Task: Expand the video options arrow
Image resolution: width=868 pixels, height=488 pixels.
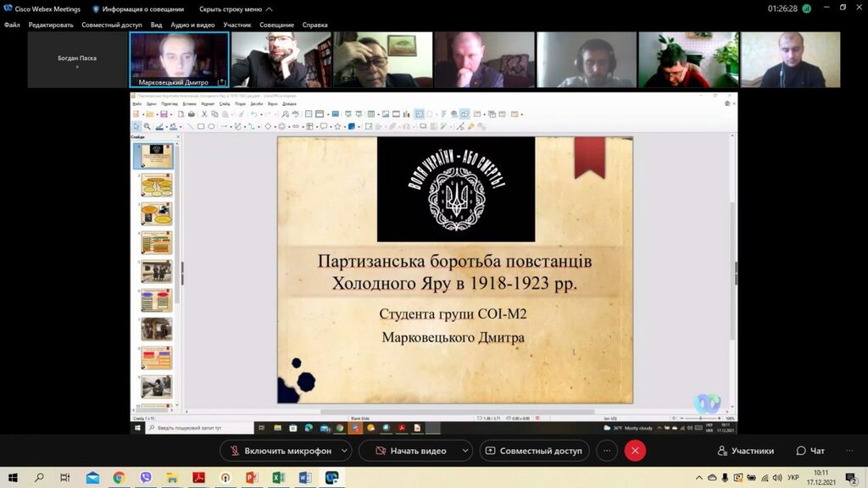Action: pyautogui.click(x=465, y=451)
